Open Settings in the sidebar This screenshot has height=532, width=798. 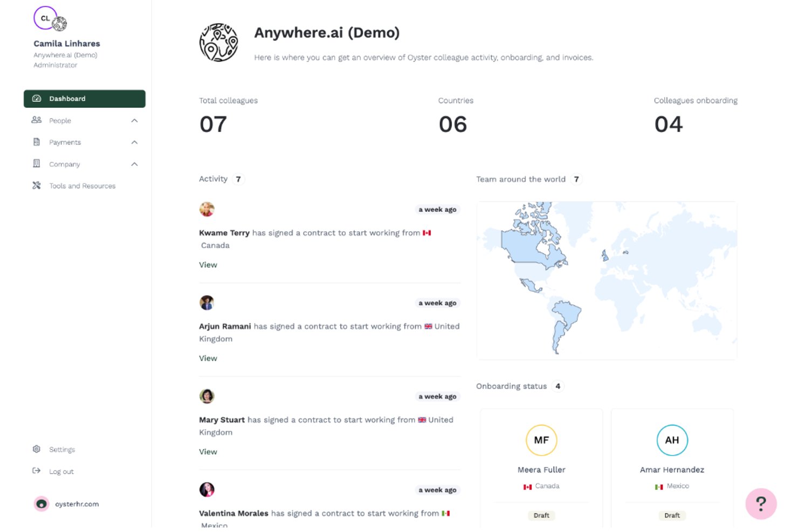click(x=62, y=450)
